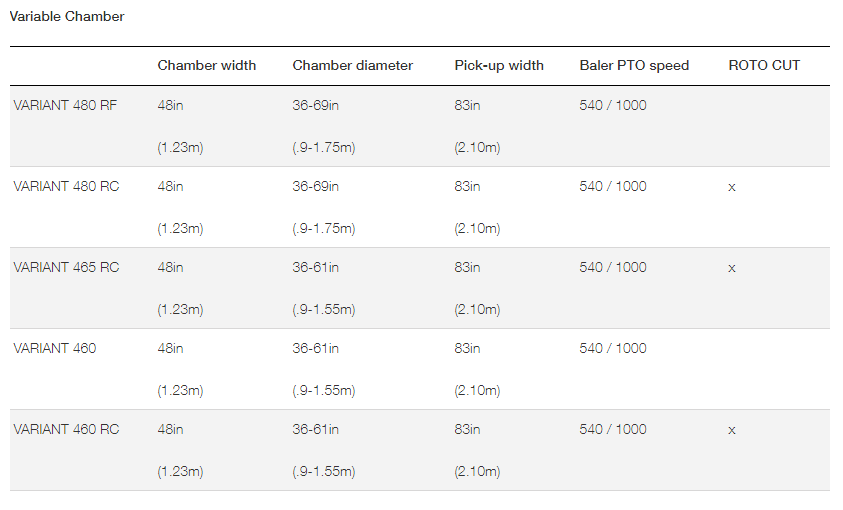
Task: Click ROTO CUT x mark for VARIANT 480 RC
Action: point(732,188)
